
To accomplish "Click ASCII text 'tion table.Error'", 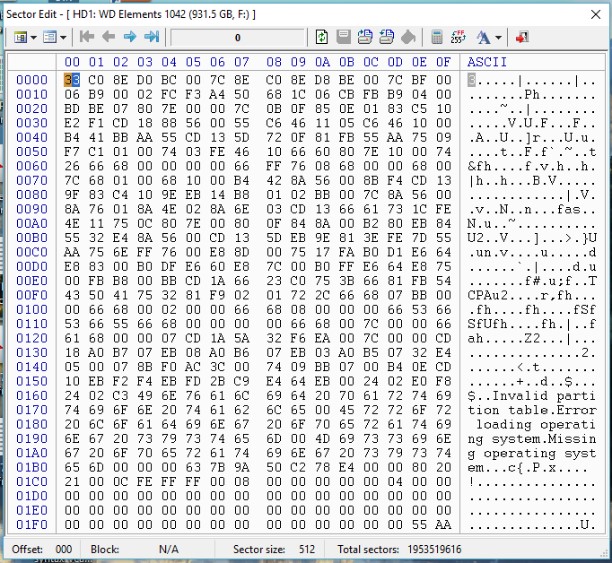I will [532, 410].
